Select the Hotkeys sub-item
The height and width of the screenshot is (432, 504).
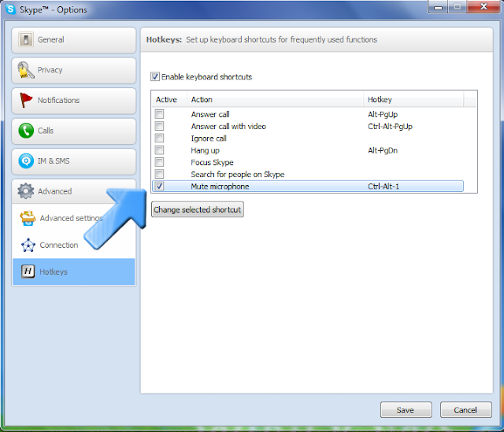tap(73, 271)
